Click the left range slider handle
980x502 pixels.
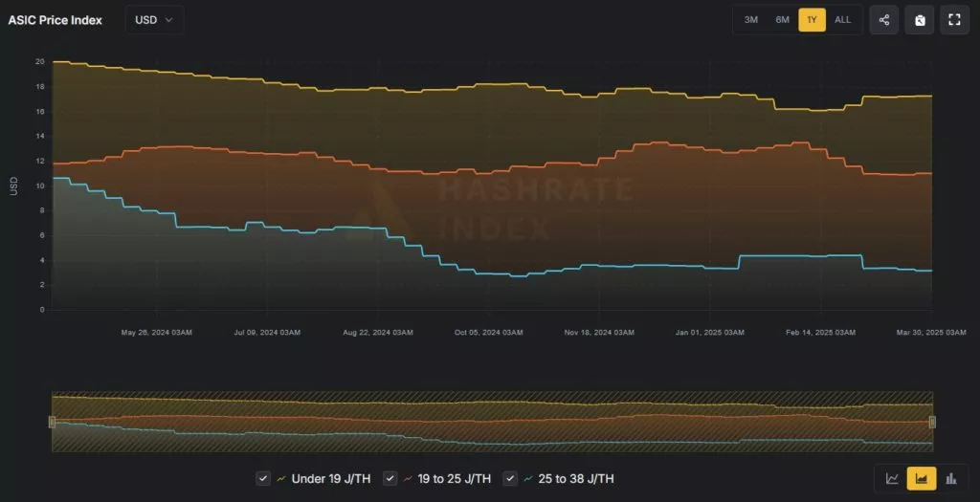point(53,422)
